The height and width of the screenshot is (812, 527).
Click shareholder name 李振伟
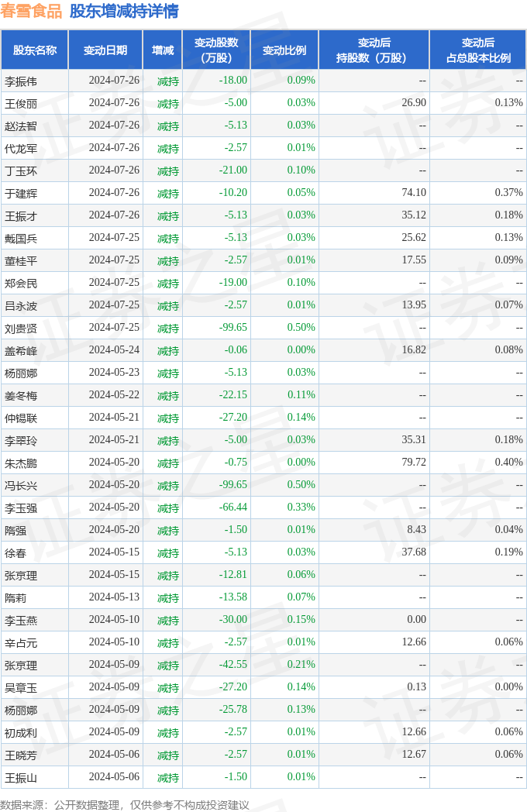[21, 81]
